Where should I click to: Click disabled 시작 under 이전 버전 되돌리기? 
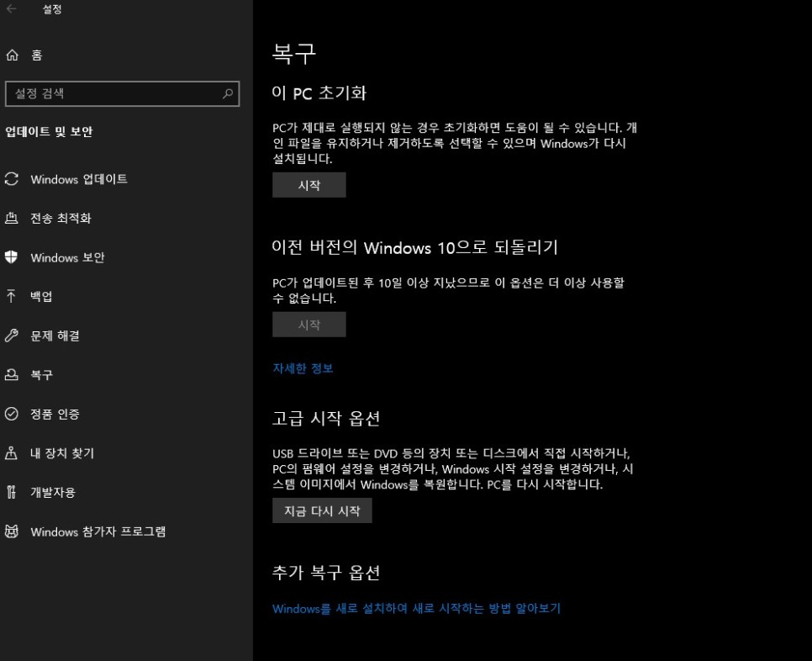tap(309, 325)
